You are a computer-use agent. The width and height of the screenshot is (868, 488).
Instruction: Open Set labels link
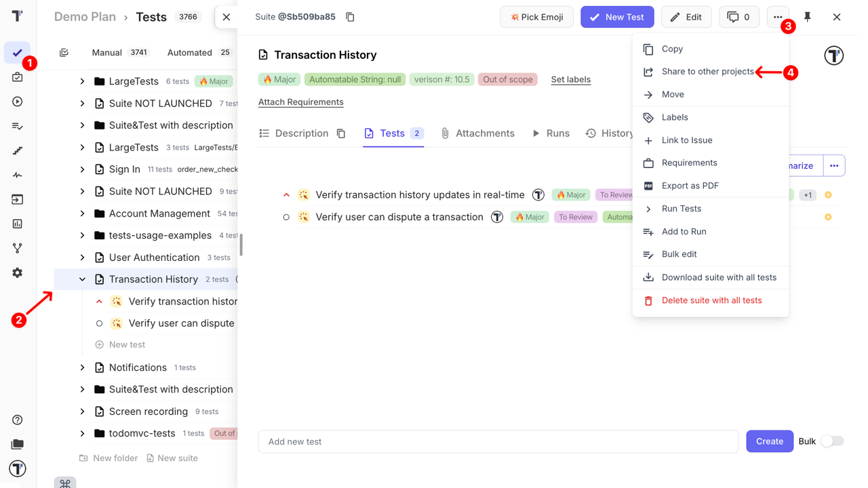570,79
